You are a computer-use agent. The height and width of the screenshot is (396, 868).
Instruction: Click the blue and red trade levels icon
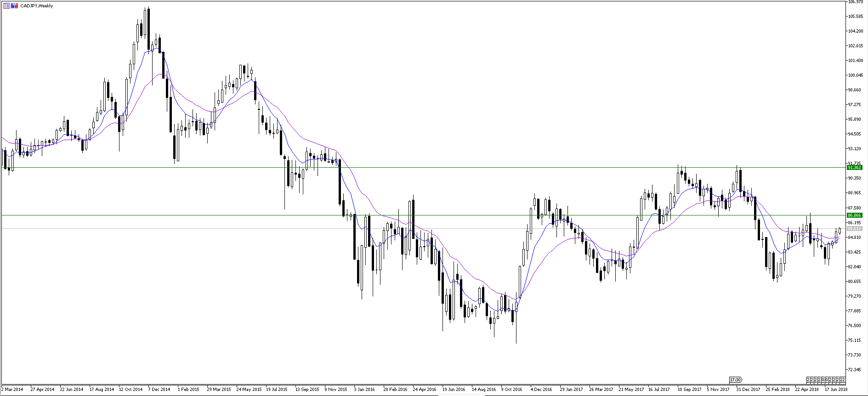coord(15,6)
